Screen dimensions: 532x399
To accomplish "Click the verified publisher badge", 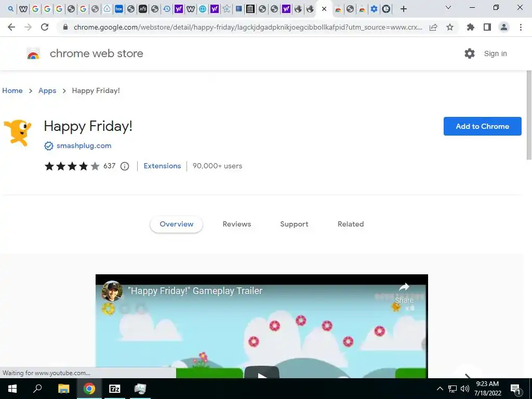I will click(x=48, y=146).
